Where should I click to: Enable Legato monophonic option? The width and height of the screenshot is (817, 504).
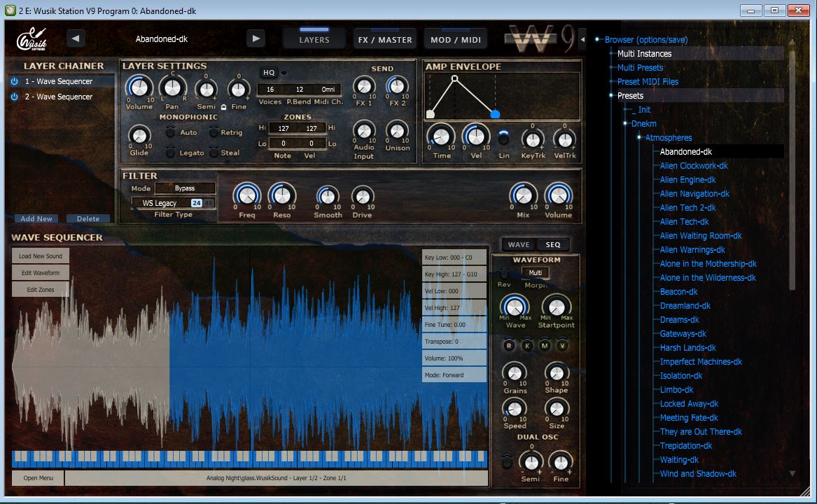(x=170, y=152)
